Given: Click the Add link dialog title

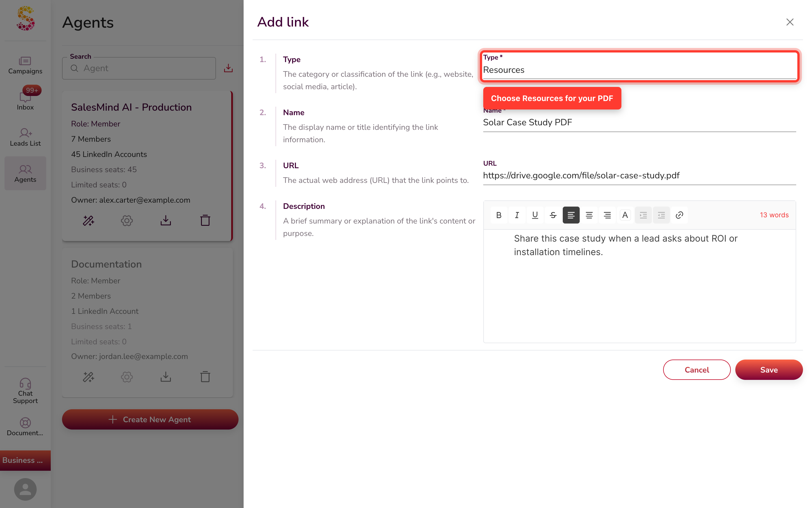Looking at the screenshot, I should pos(283,22).
